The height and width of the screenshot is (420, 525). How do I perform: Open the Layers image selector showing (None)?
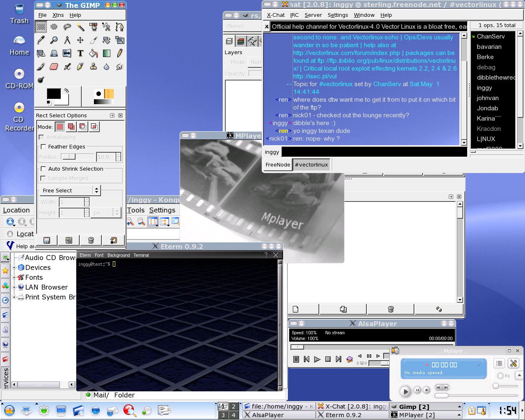pyautogui.click(x=243, y=26)
